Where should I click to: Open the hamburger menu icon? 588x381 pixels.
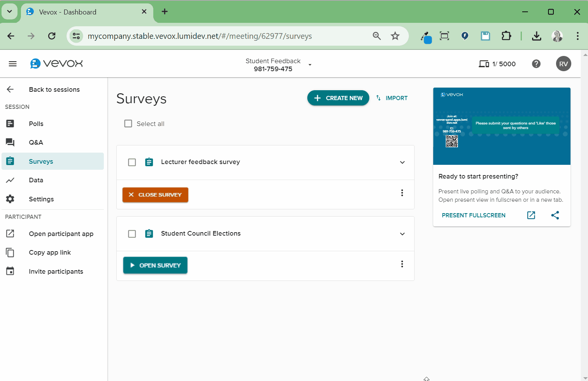click(13, 64)
